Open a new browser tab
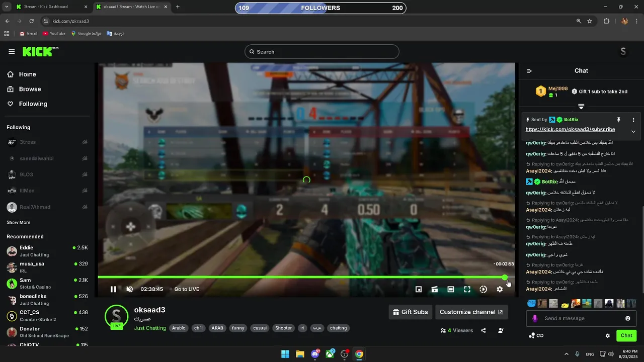This screenshot has height=362, width=644. click(x=178, y=7)
